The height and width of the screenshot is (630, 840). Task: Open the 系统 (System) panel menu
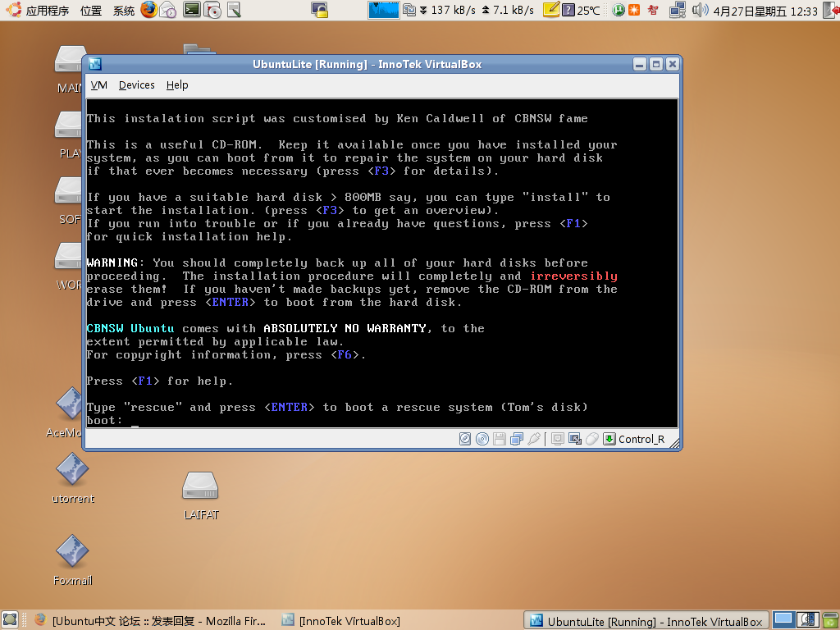click(x=124, y=10)
